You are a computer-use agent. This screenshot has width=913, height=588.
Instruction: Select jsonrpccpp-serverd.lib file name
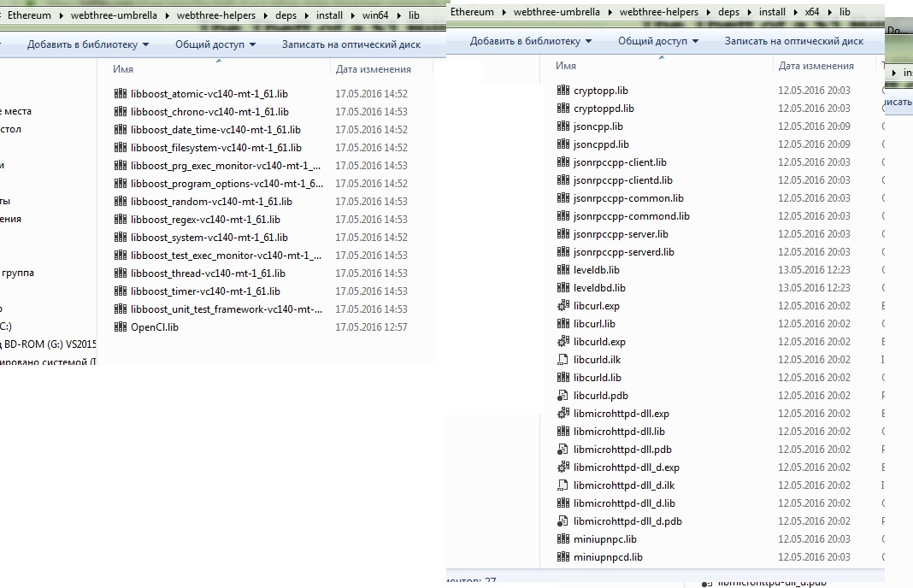(x=623, y=251)
